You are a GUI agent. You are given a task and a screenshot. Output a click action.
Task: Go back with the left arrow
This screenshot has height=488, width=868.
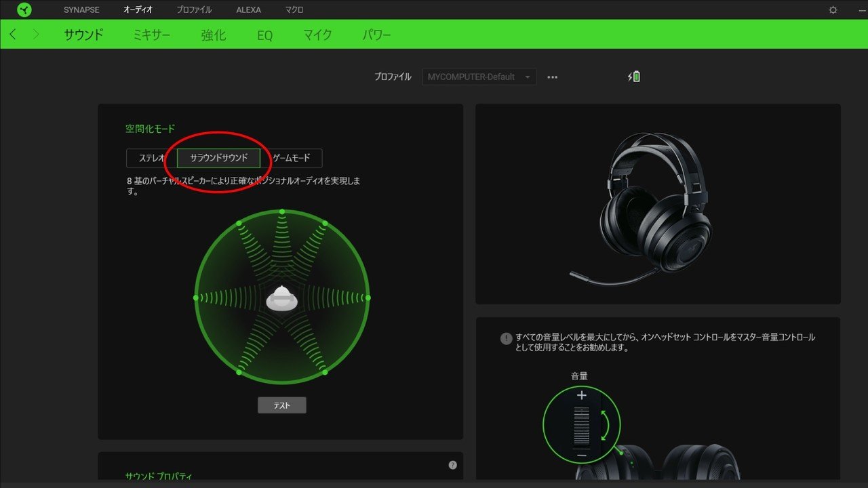pos(14,34)
